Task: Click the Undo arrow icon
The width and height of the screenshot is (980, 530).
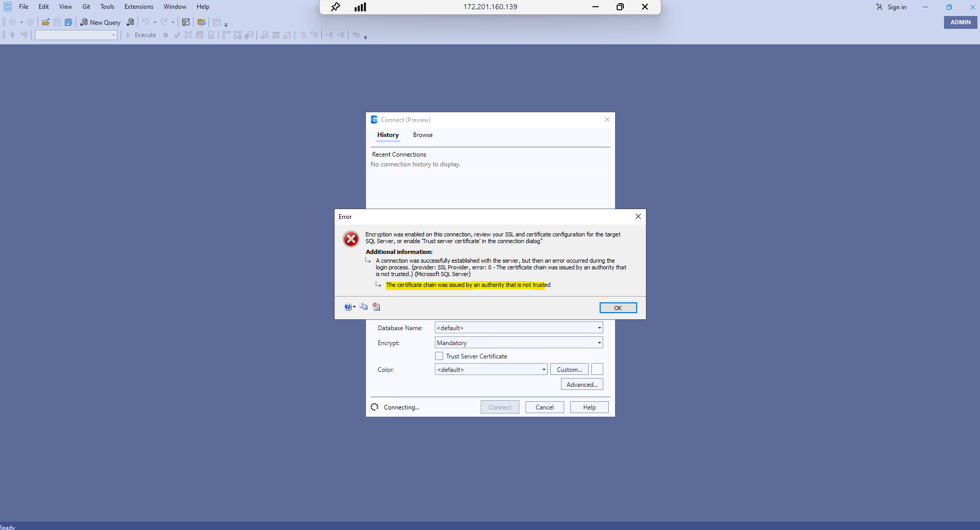Action: pyautogui.click(x=146, y=22)
